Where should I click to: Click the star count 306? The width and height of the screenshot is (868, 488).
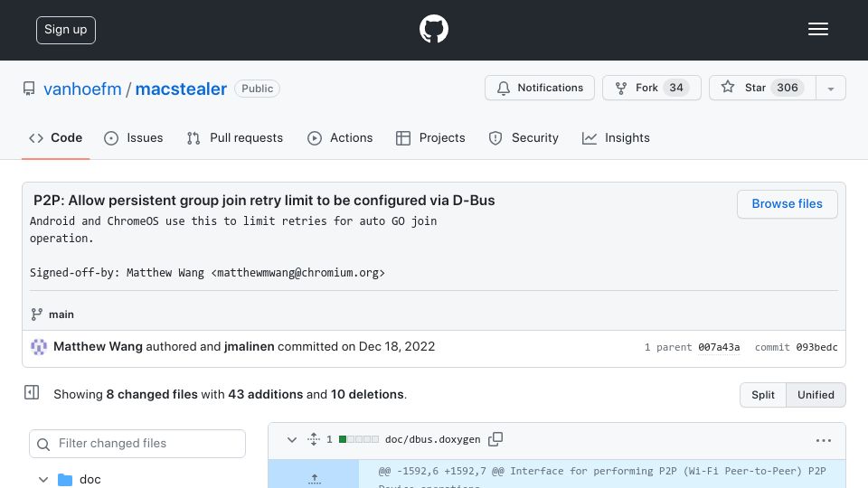(788, 88)
